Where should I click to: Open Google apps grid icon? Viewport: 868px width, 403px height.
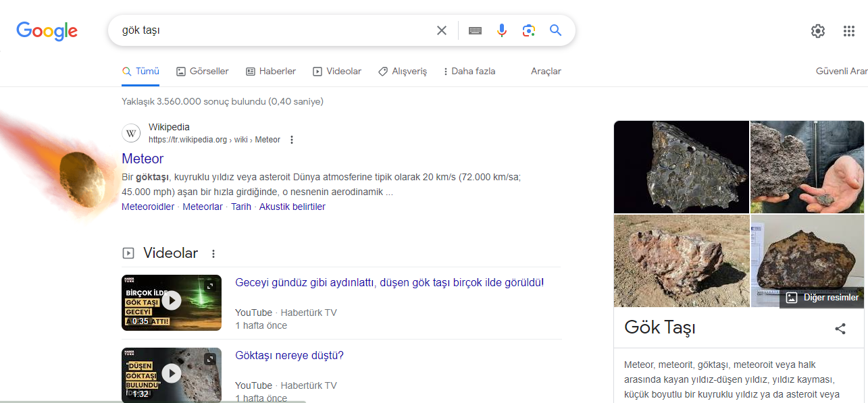coord(849,31)
